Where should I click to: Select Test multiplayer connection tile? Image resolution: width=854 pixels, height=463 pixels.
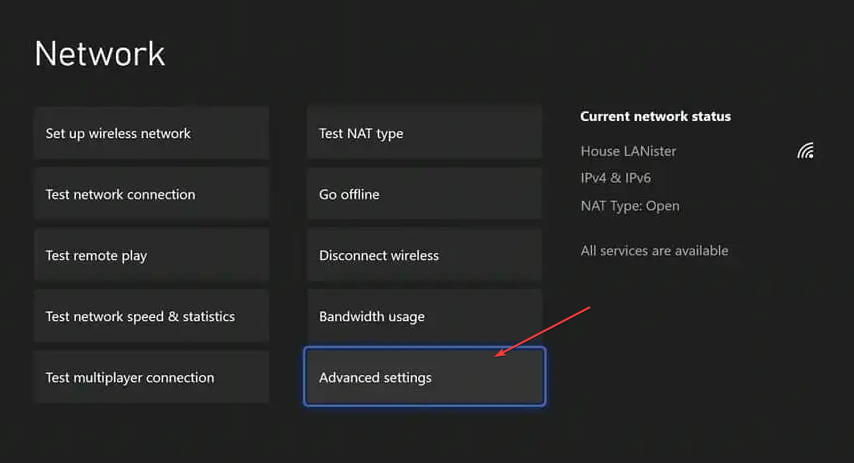(151, 377)
